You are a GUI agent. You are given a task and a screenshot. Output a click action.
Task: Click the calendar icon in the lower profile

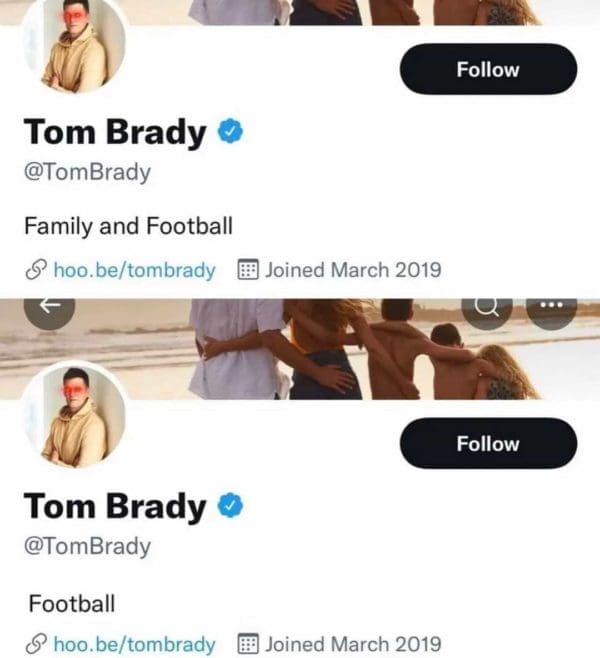click(248, 644)
